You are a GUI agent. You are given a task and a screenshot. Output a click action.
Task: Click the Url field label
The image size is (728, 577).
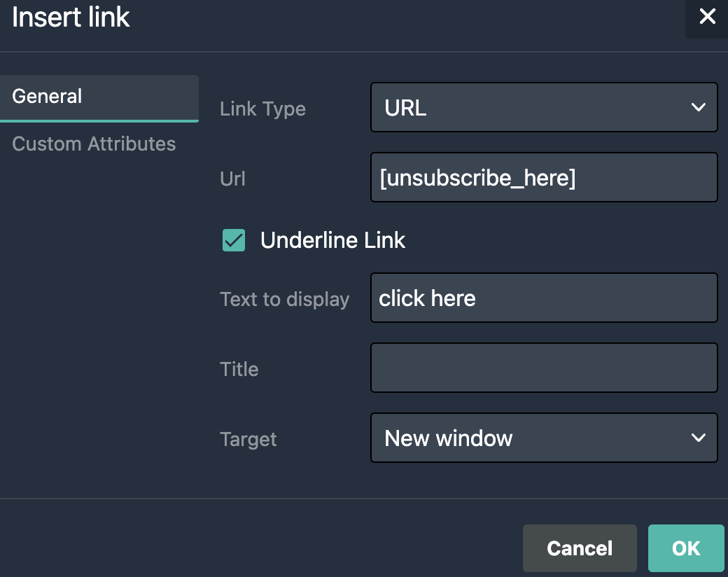pos(232,179)
